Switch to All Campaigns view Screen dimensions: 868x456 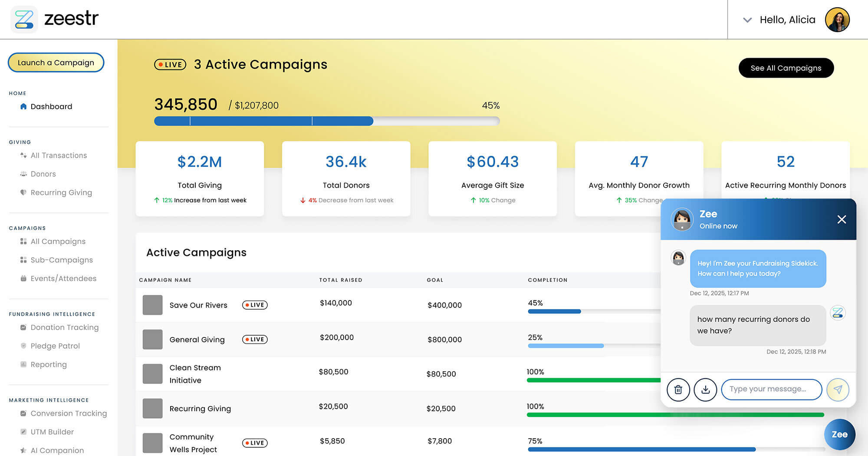[58, 241]
